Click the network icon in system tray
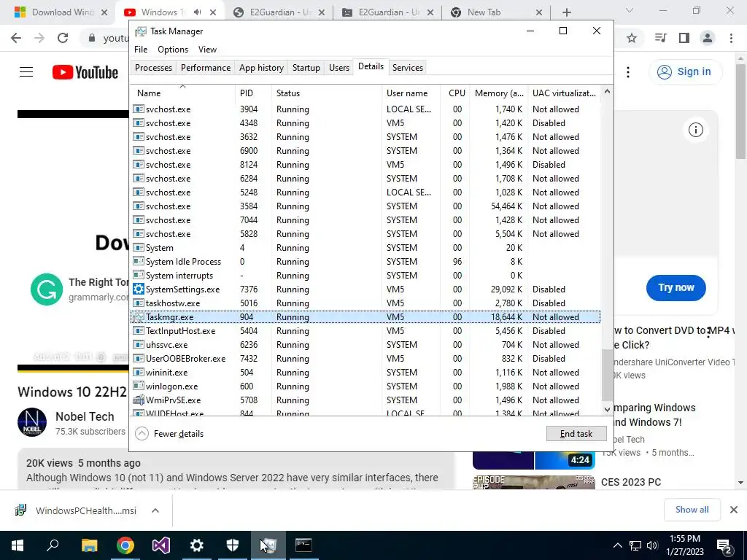 (x=635, y=545)
